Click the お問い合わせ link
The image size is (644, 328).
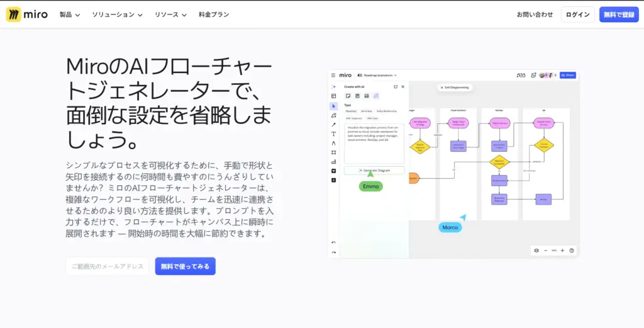coord(535,14)
